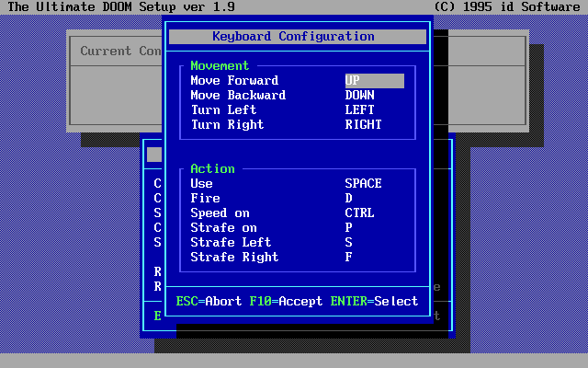
Task: Select the Turn Right RIGHT binding
Action: click(364, 125)
